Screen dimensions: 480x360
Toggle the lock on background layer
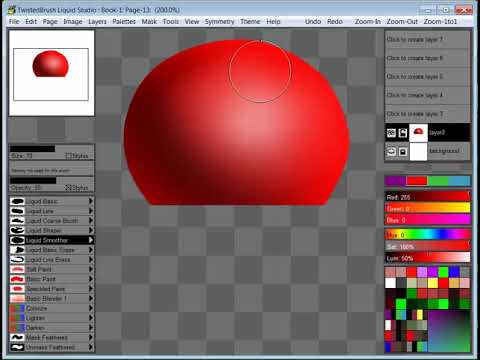click(403, 152)
